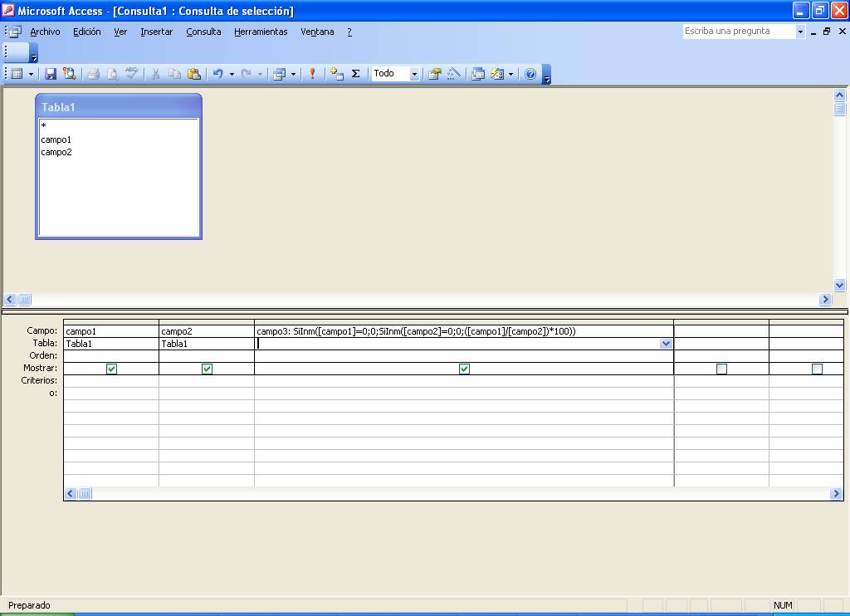Open the Properties icon
850x616 pixels.
[x=435, y=74]
